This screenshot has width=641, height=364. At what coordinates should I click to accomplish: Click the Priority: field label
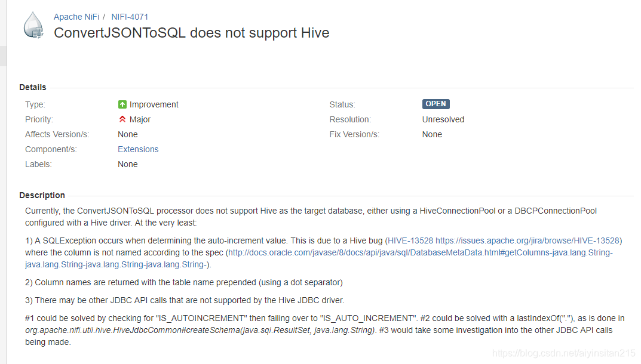[39, 119]
